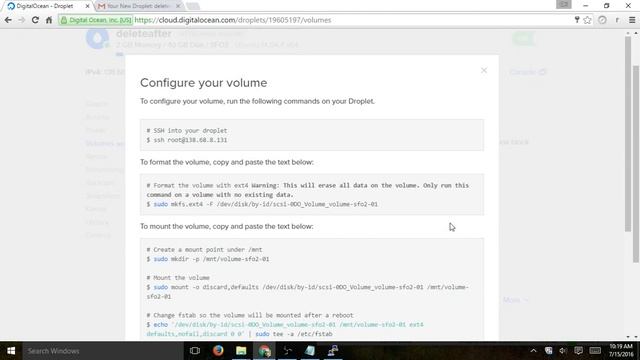
Task: Open the PuTTY taskbar icon
Action: [333, 351]
